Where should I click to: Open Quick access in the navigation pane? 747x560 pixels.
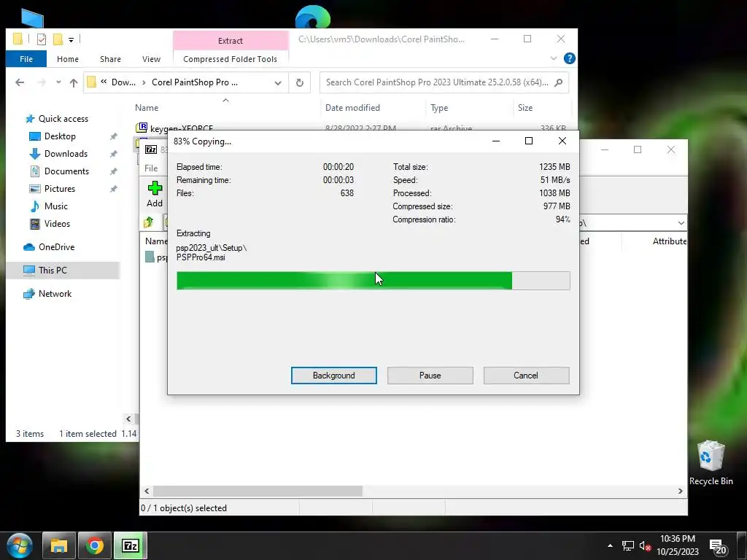coord(63,119)
